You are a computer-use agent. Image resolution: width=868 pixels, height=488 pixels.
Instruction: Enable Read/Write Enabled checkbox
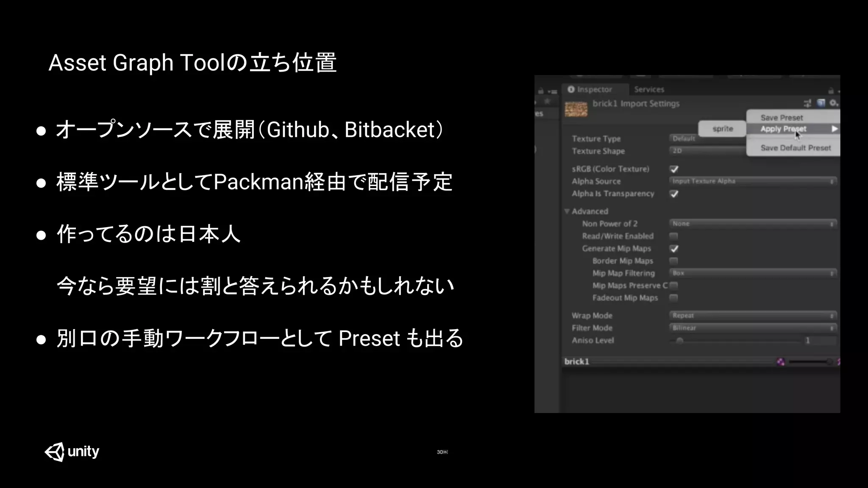point(673,236)
